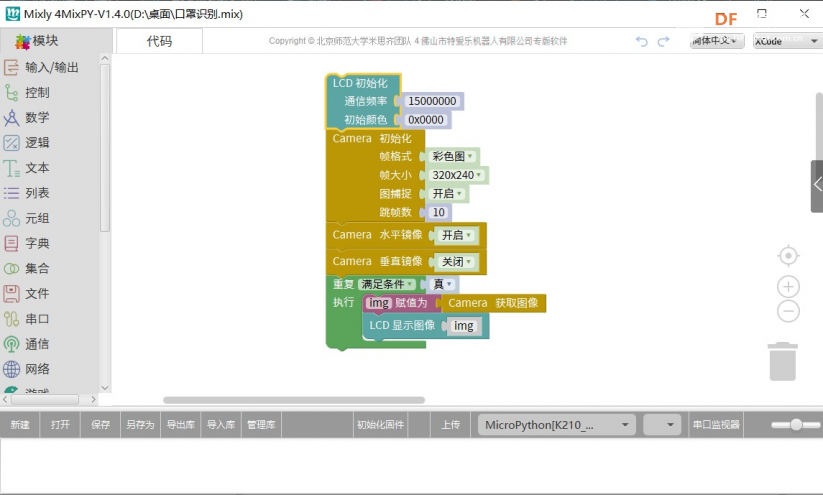Center the workspace with target icon

click(788, 256)
